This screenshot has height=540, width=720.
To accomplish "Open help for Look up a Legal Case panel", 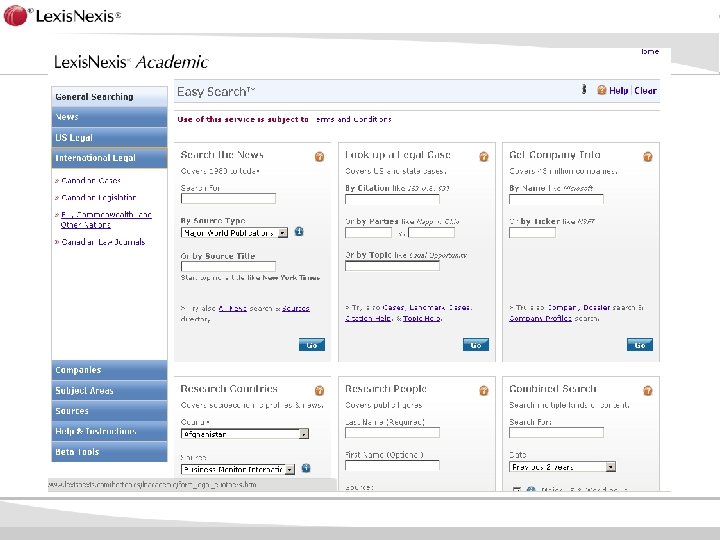I will coord(484,157).
